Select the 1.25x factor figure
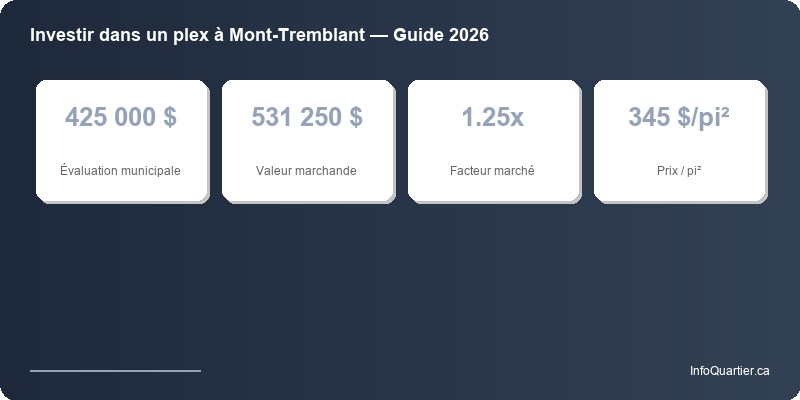The image size is (800, 400). (x=492, y=117)
